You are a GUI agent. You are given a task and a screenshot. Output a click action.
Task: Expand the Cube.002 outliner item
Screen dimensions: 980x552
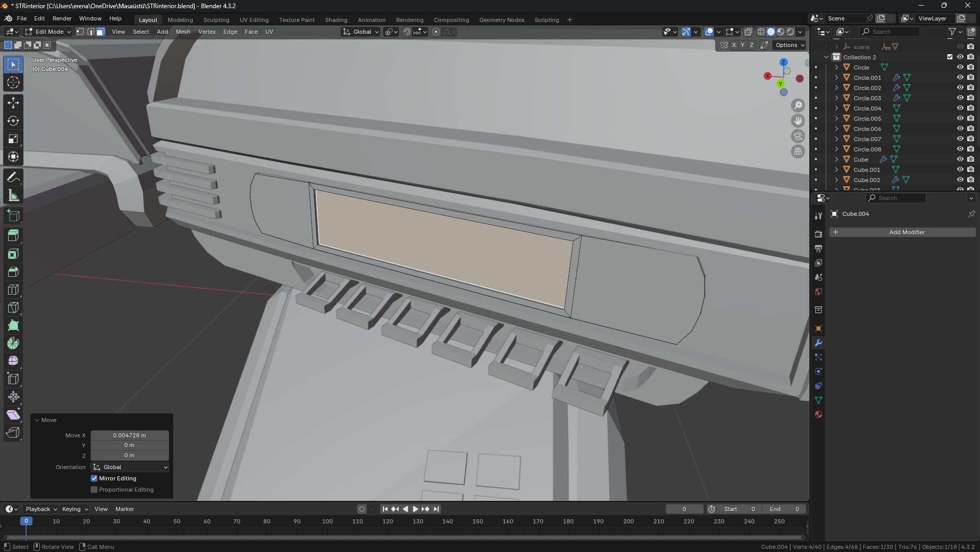coord(836,180)
